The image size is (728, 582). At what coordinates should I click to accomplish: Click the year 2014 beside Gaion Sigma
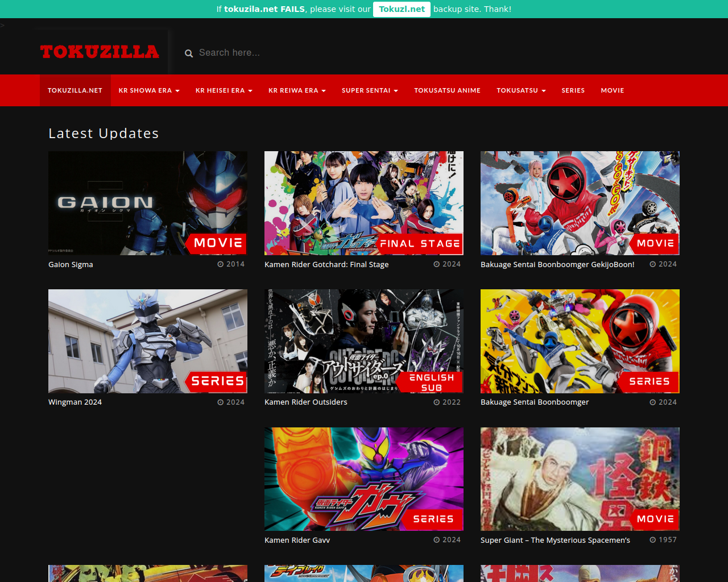point(235,264)
